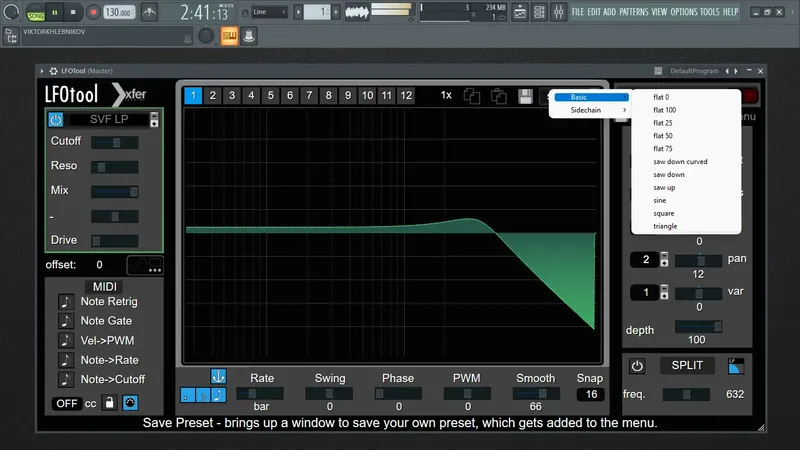
Task: Adjust the PWM slider
Action: [x=467, y=393]
